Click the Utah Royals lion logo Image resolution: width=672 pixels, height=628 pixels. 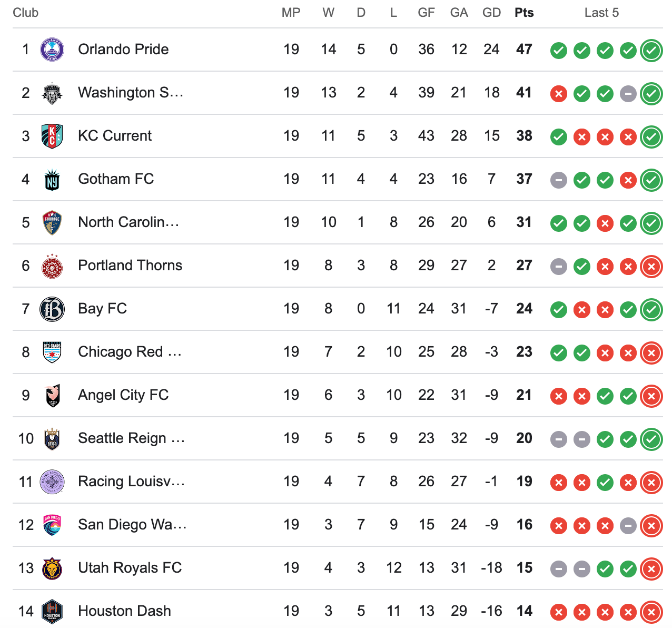(x=52, y=568)
